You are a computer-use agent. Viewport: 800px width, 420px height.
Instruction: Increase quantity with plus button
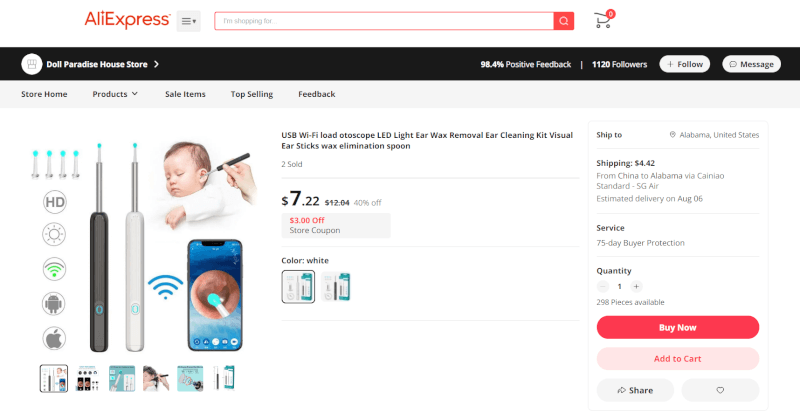coord(636,286)
